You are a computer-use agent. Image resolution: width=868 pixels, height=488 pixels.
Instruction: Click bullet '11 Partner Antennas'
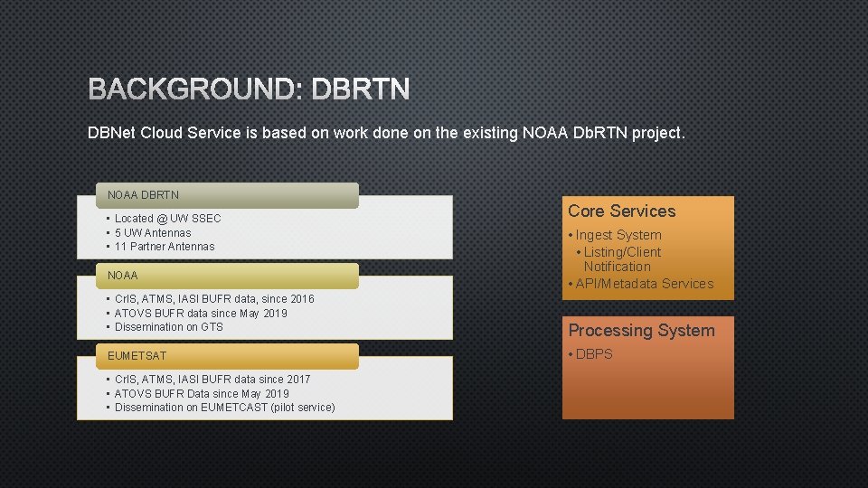click(165, 247)
